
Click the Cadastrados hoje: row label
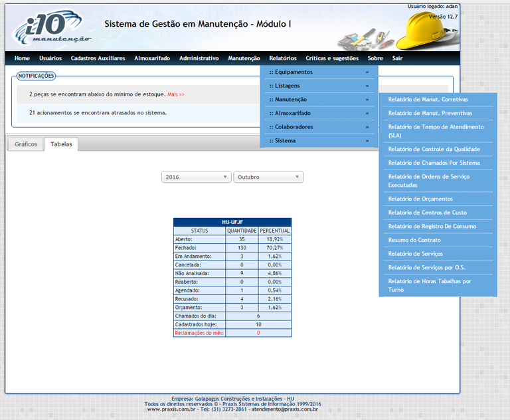coord(195,324)
